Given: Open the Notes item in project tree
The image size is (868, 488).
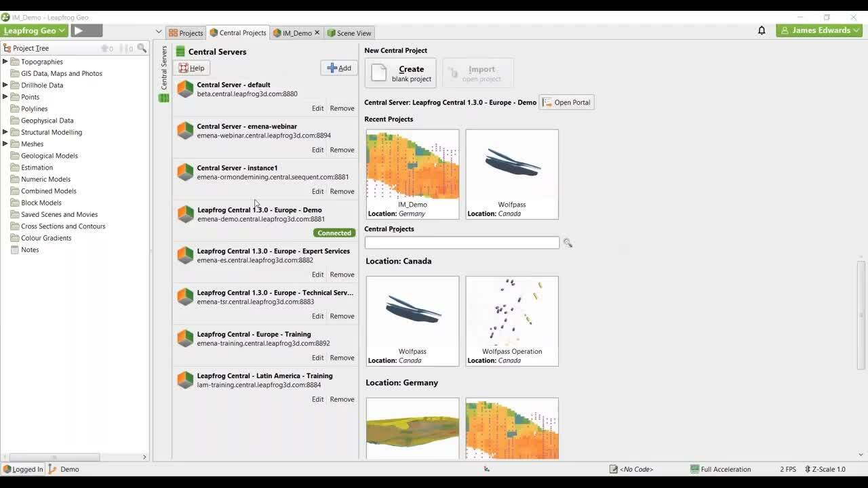Looking at the screenshot, I should tap(25, 249).
